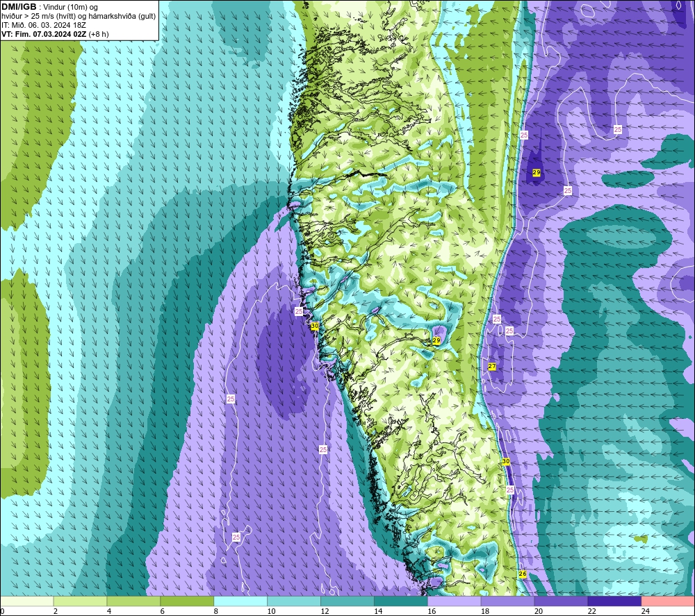Click the legend color swatch between 4 and 6

click(x=133, y=601)
